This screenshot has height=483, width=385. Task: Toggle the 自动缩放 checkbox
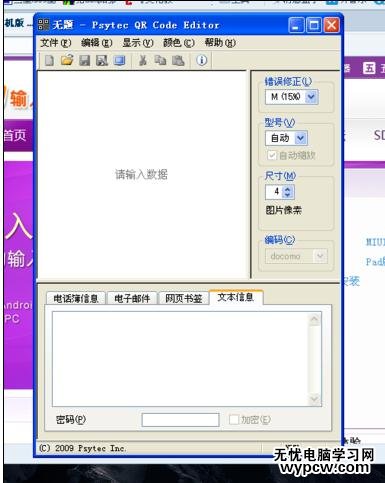272,155
